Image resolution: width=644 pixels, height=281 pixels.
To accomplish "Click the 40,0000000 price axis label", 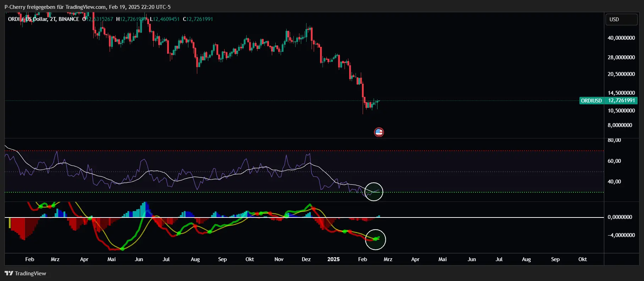I will pyautogui.click(x=621, y=38).
